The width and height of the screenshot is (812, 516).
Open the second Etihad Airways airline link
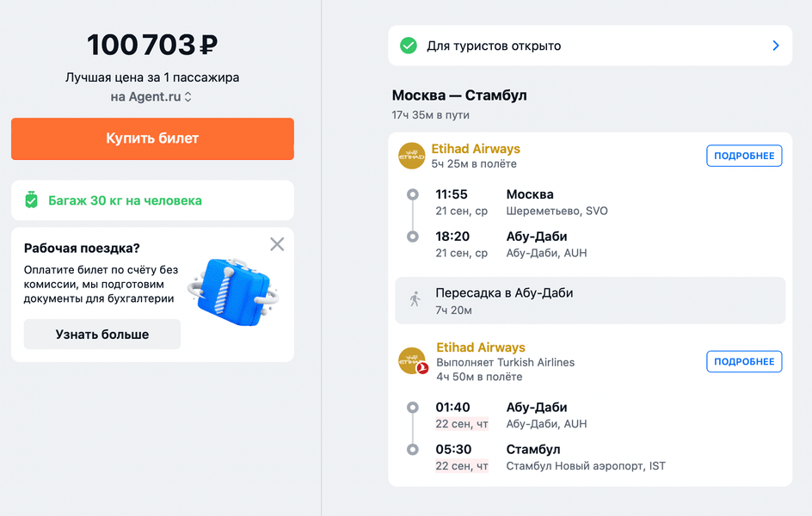(x=480, y=347)
